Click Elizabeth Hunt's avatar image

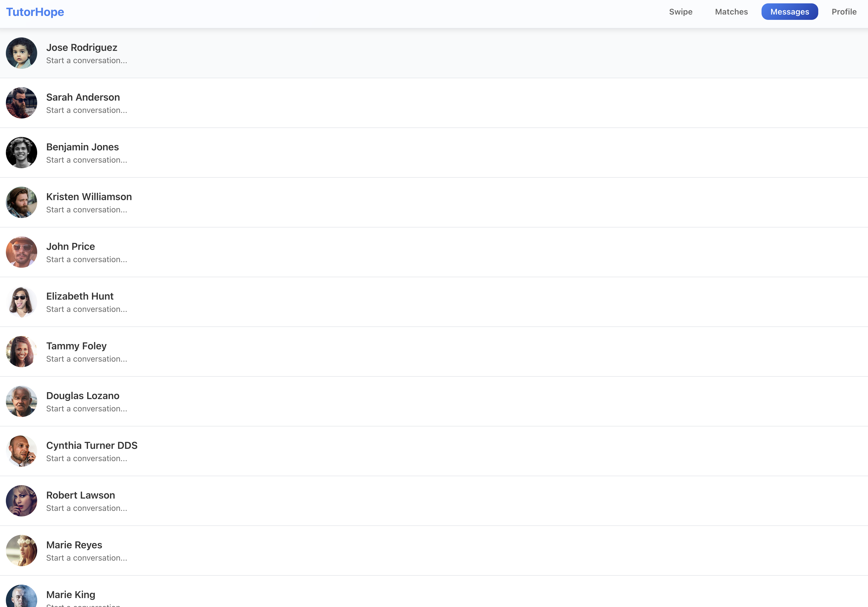click(x=22, y=302)
